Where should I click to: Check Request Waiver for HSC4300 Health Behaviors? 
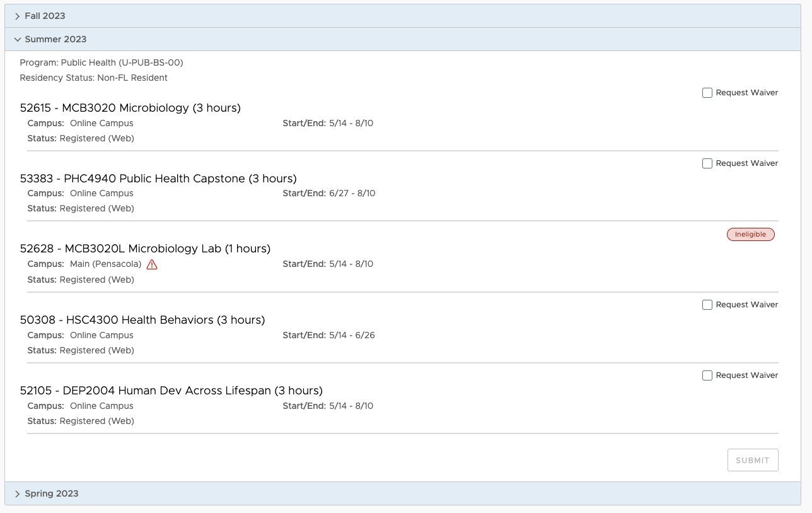[707, 305]
